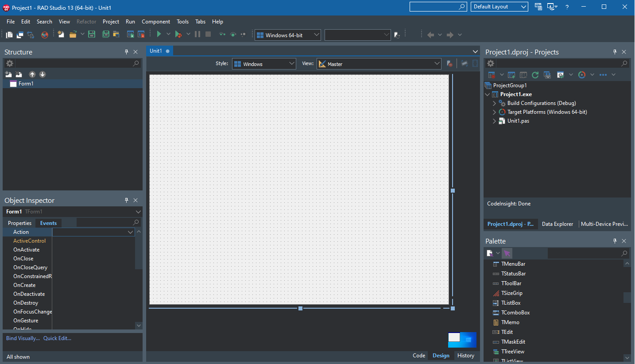The height and width of the screenshot is (364, 635).
Task: Pin the Object Inspector panel
Action: pyautogui.click(x=126, y=200)
